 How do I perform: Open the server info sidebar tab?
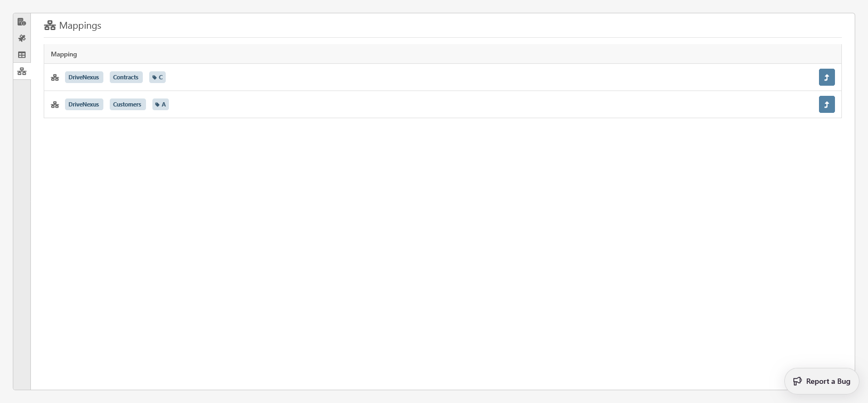pos(22,22)
